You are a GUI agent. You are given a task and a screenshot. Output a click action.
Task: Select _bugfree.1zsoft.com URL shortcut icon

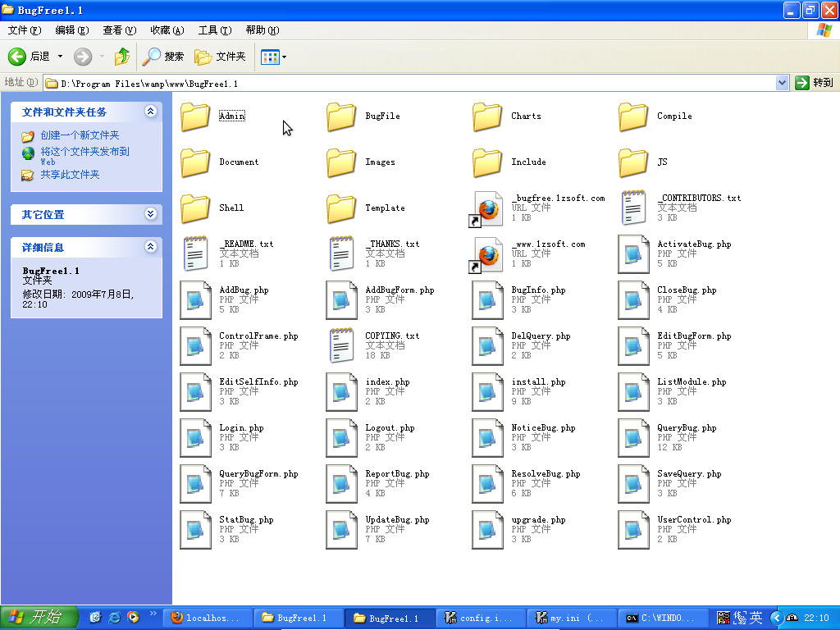pos(487,208)
